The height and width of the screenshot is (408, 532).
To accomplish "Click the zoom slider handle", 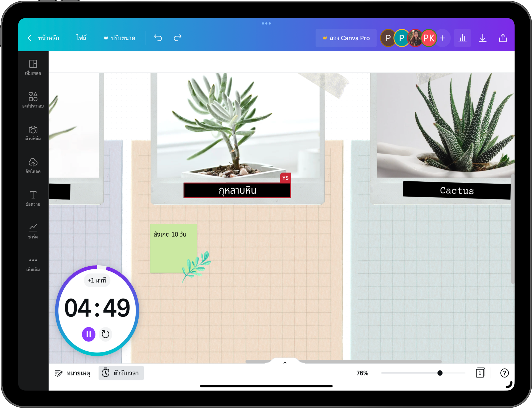I will point(440,373).
